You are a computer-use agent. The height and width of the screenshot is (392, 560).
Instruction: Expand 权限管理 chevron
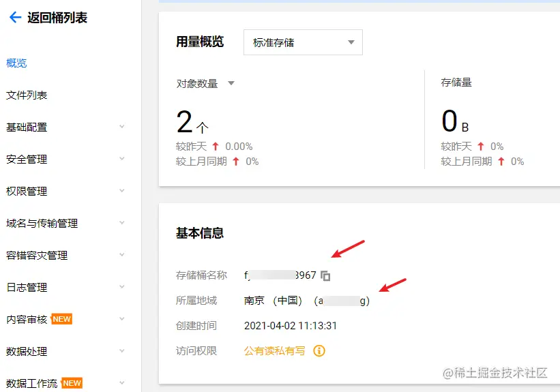click(122, 191)
